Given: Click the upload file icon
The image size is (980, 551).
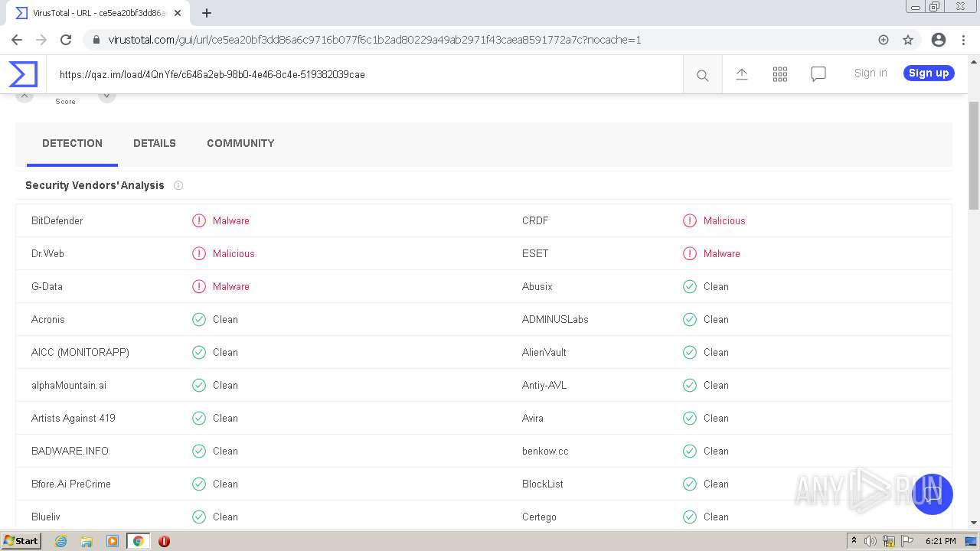Looking at the screenshot, I should pyautogui.click(x=742, y=74).
